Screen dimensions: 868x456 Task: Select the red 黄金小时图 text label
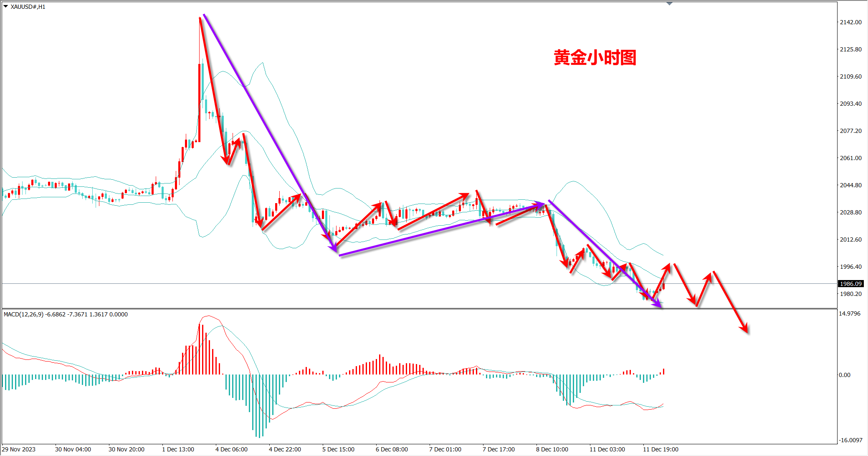(x=595, y=58)
